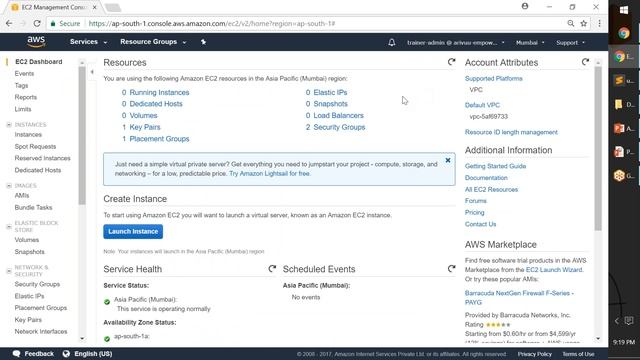Open the pin shortcuts icon in navbar
The width and height of the screenshot is (640, 360).
pyautogui.click(x=203, y=42)
